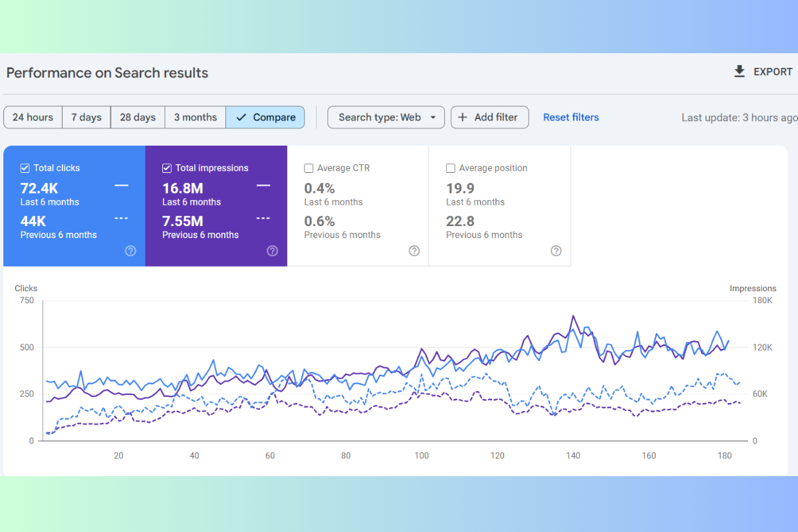Open help icon on Total clicks card

[x=130, y=251]
